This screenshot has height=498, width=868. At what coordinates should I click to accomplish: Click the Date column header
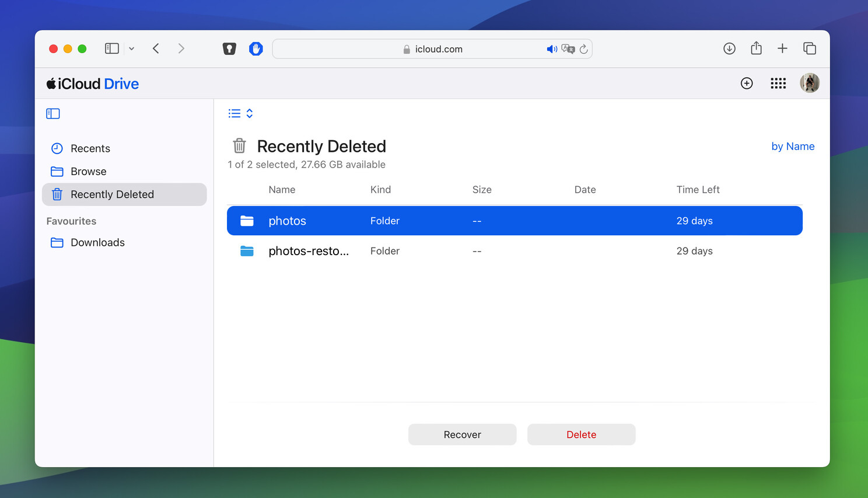click(585, 190)
